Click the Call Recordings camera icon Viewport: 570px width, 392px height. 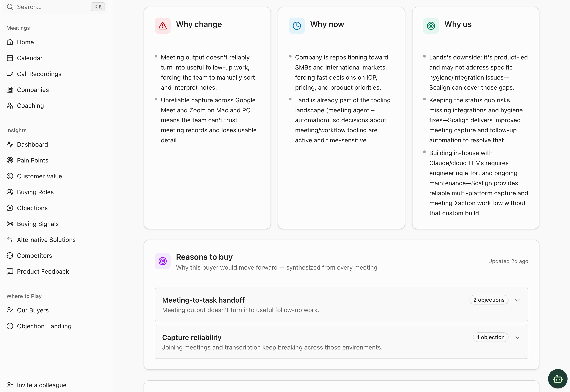click(10, 74)
